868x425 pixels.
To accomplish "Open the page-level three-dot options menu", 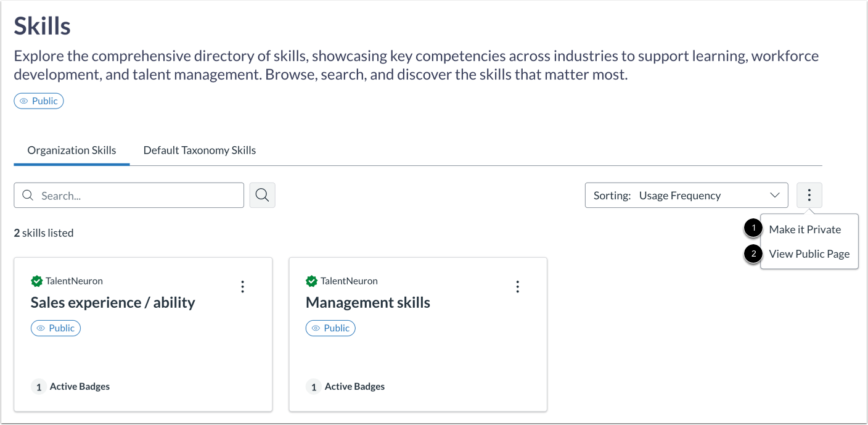I will (809, 196).
